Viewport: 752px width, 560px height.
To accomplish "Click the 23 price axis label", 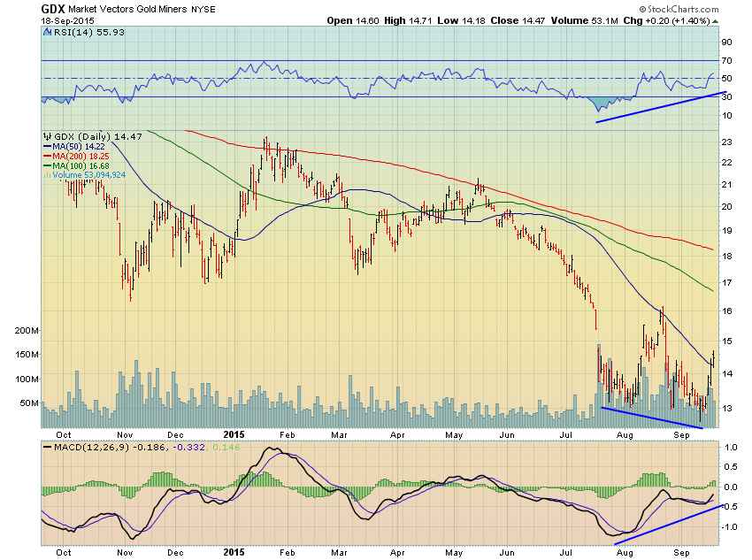I will 726,142.
